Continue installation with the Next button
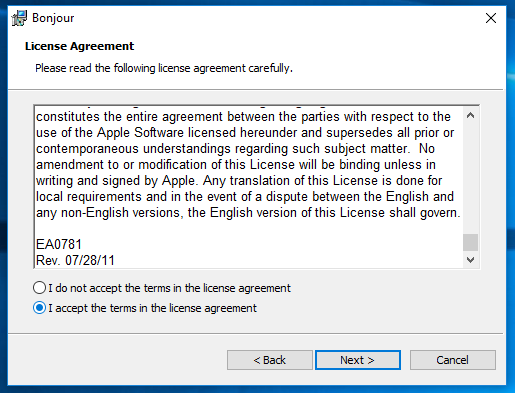 358,360
